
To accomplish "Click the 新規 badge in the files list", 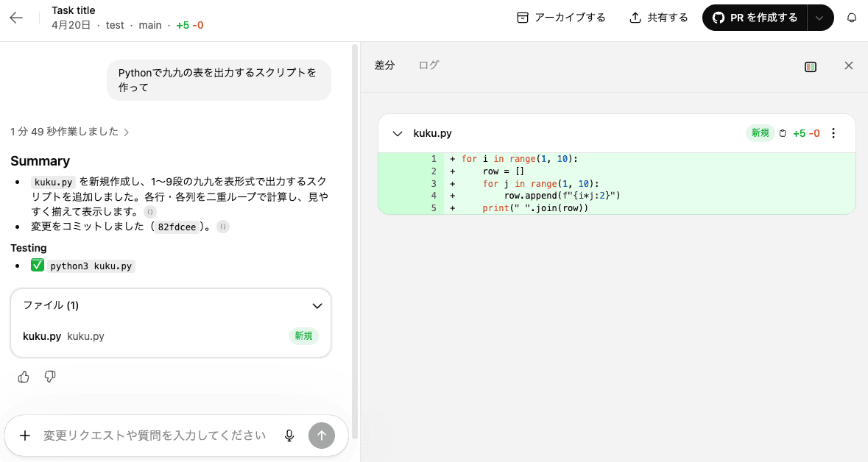I will [x=303, y=336].
